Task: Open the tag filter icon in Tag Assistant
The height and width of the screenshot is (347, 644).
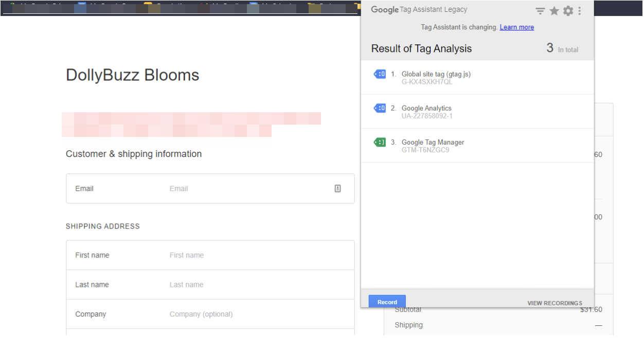Action: coord(540,11)
